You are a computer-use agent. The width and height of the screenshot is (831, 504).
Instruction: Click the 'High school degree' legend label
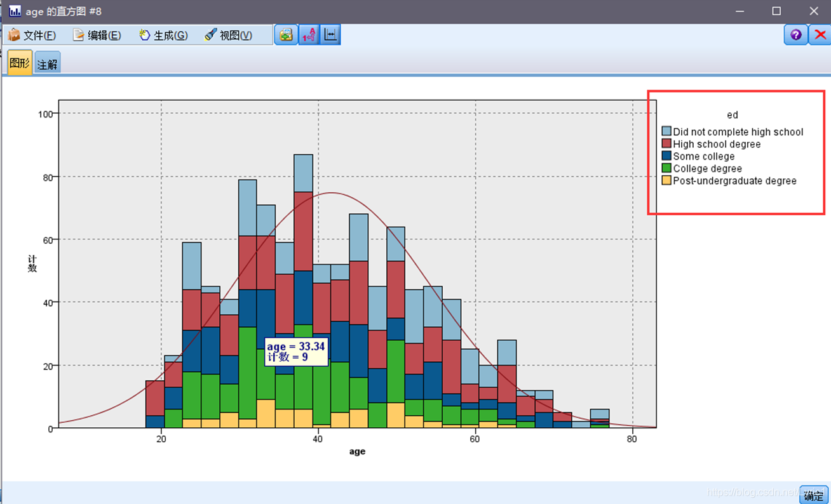click(717, 144)
